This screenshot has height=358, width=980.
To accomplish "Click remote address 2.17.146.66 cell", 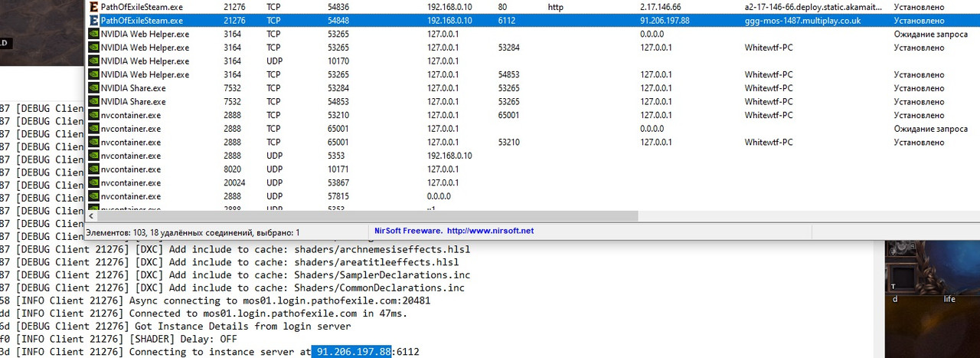I will pos(661,7).
